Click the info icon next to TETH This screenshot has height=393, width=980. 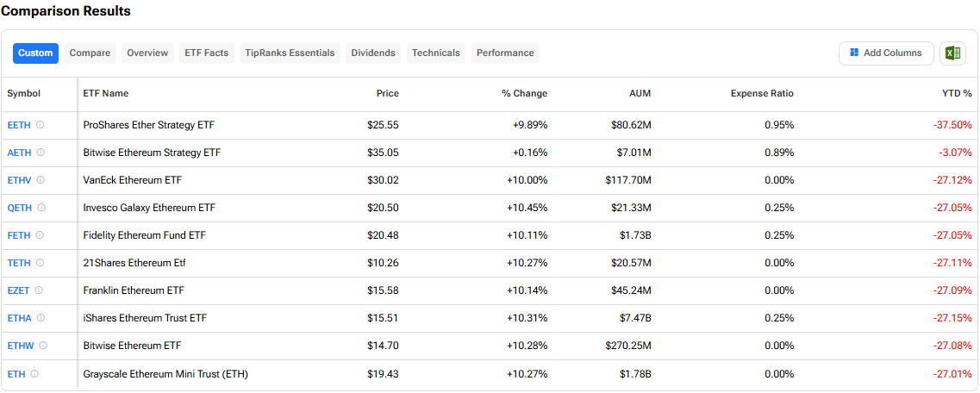40,263
